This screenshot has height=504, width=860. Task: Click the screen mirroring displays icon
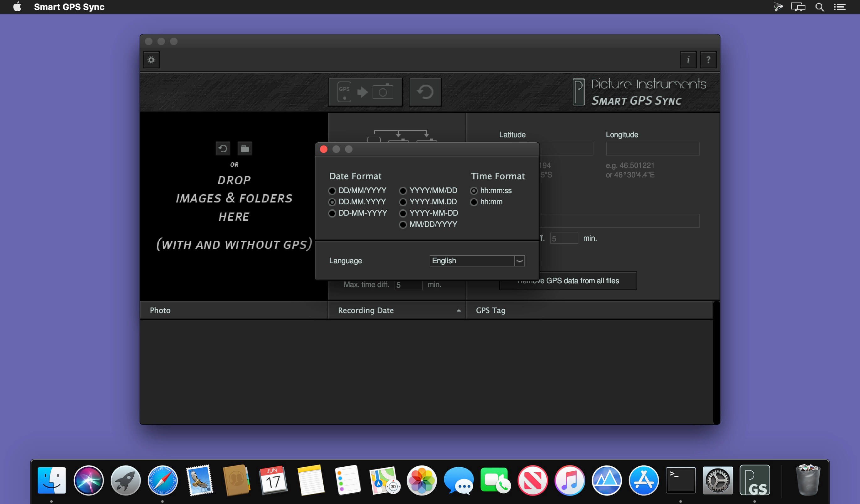[798, 7]
